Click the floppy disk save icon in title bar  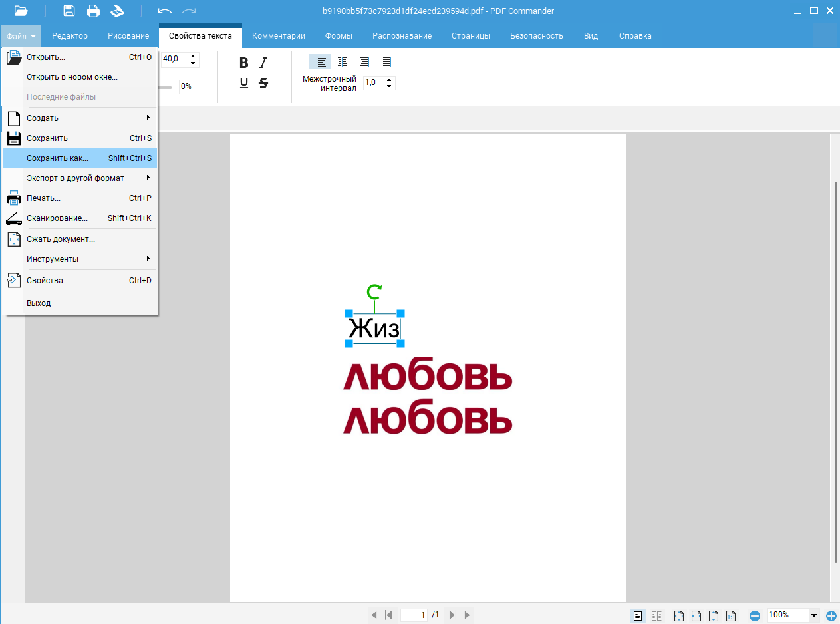(69, 11)
